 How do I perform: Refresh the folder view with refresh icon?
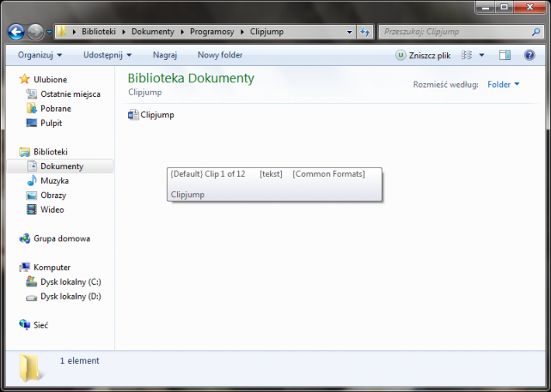[365, 32]
